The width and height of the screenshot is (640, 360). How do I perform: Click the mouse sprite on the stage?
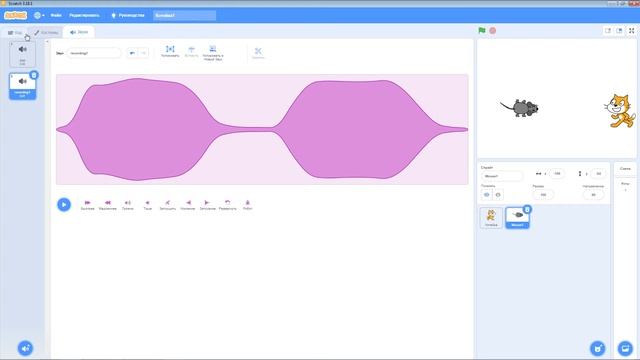pyautogui.click(x=520, y=108)
